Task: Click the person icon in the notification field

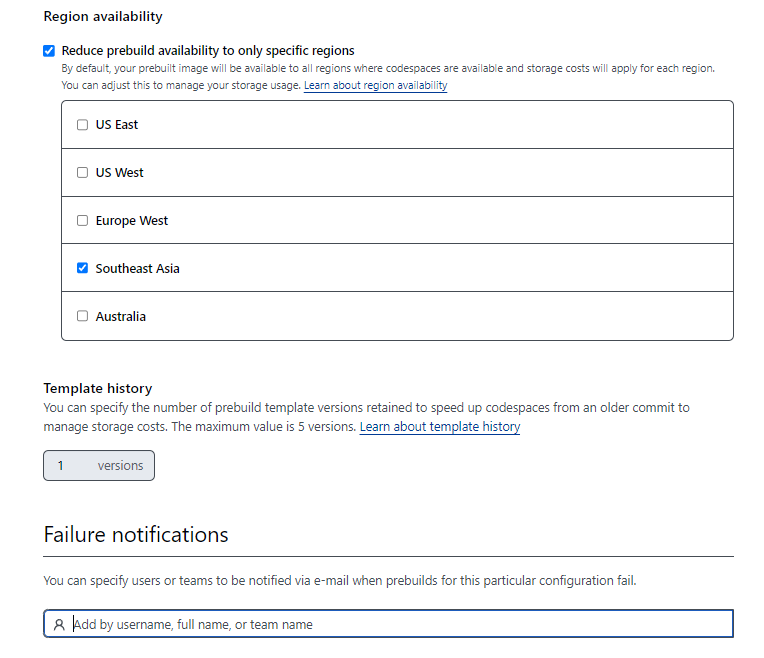Action: [x=60, y=625]
